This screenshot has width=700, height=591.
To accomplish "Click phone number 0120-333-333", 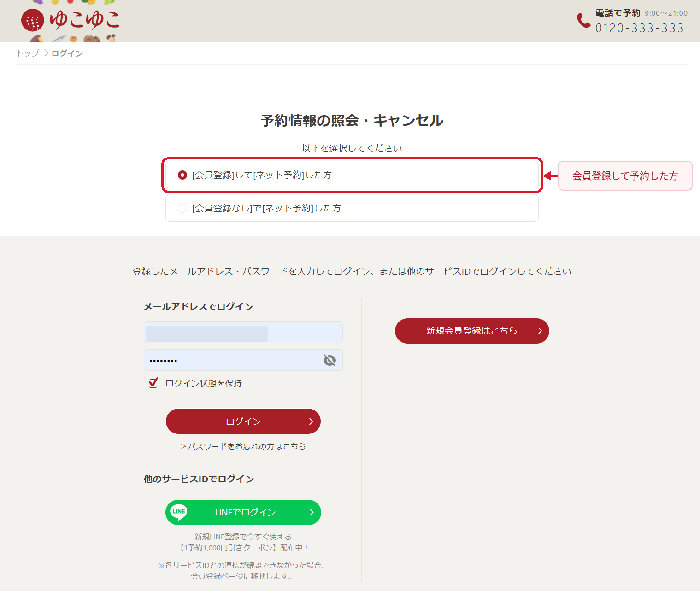I will coord(640,28).
